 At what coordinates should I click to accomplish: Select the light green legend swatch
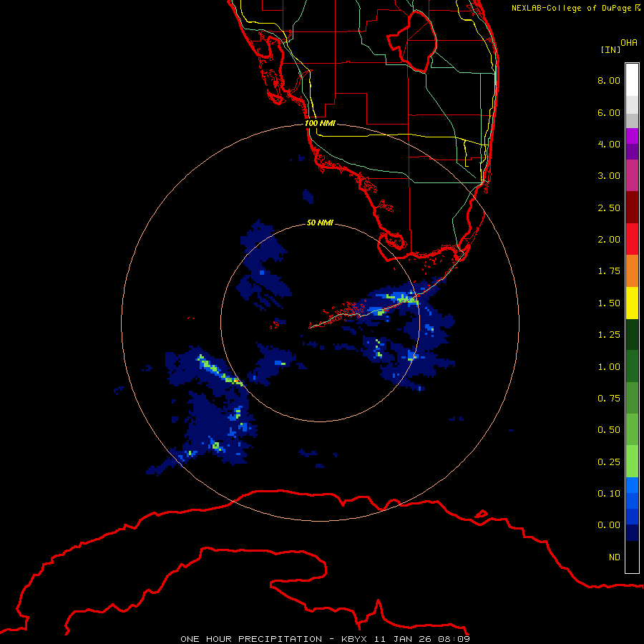click(632, 462)
